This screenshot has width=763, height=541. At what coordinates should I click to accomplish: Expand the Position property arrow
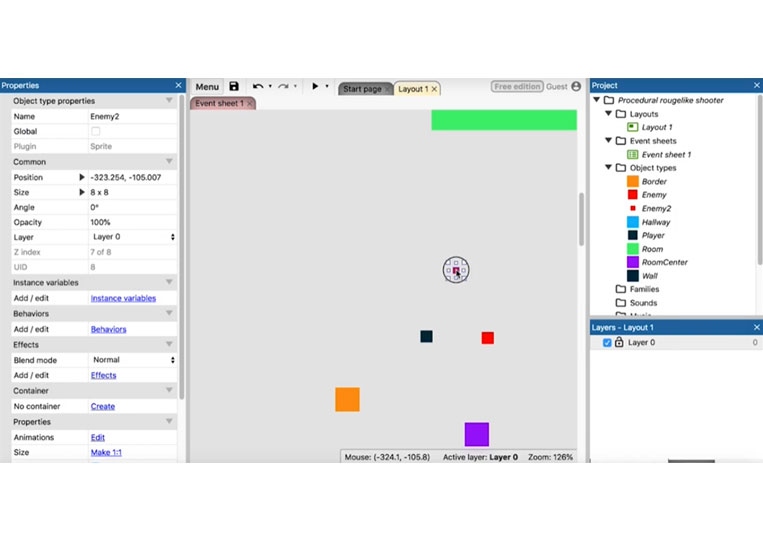pos(82,178)
